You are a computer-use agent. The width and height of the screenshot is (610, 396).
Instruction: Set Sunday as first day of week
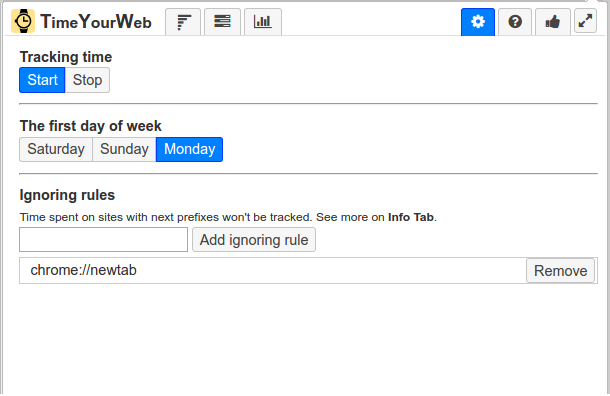pyautogui.click(x=124, y=149)
